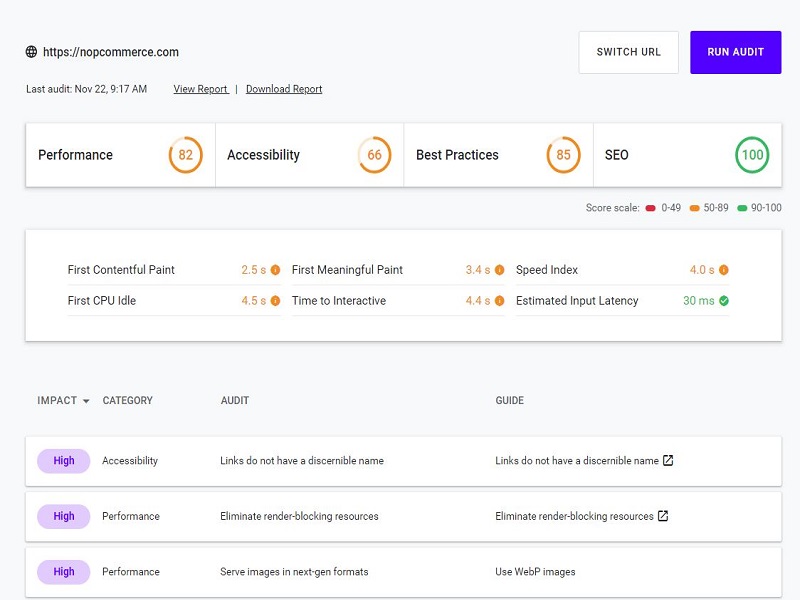Click the 'Time to Interactive' metric label
800x600 pixels.
click(x=339, y=301)
